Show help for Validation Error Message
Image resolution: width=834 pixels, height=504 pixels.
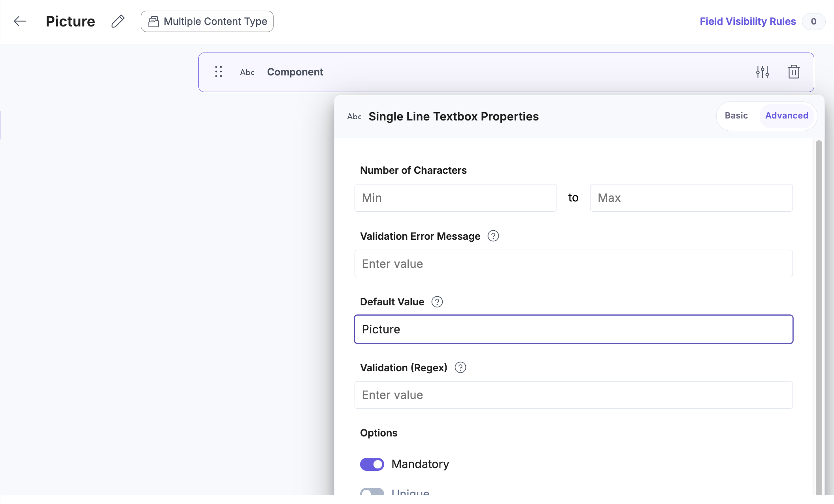tap(493, 236)
